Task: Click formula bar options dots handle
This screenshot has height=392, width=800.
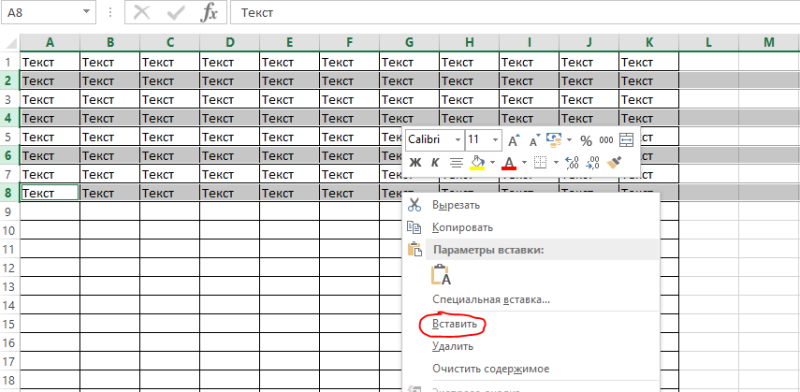Action: tap(110, 13)
